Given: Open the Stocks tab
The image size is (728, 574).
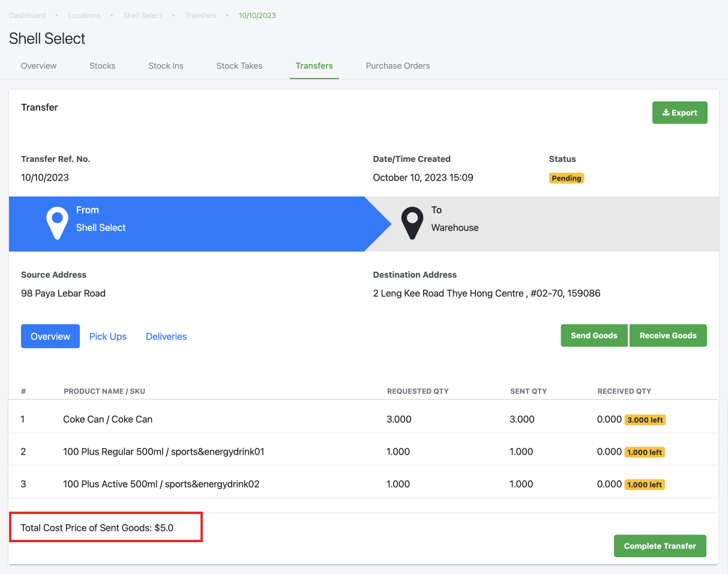Looking at the screenshot, I should point(103,66).
